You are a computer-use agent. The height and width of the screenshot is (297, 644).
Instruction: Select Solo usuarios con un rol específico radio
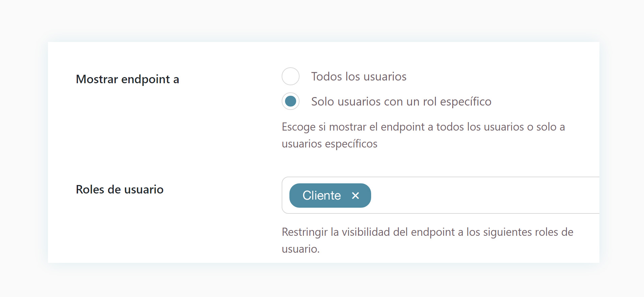(290, 101)
